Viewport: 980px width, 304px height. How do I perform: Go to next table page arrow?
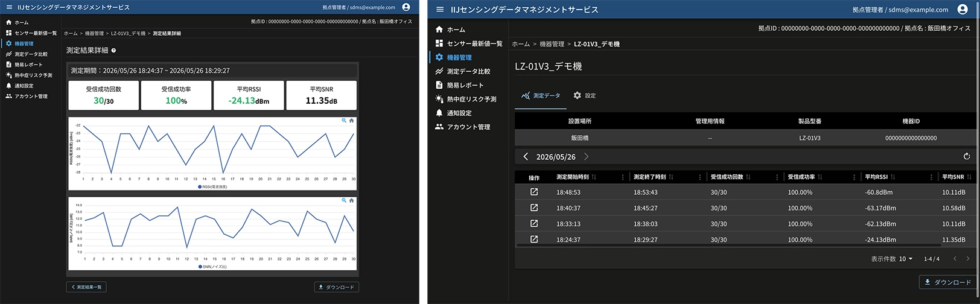pos(968,259)
